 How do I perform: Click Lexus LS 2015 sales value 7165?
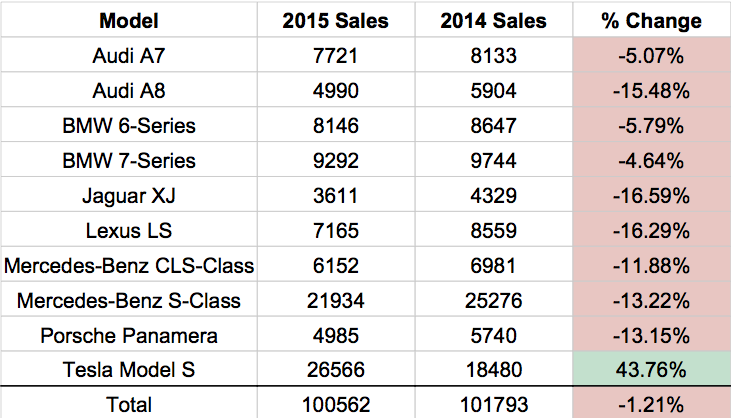(x=336, y=230)
